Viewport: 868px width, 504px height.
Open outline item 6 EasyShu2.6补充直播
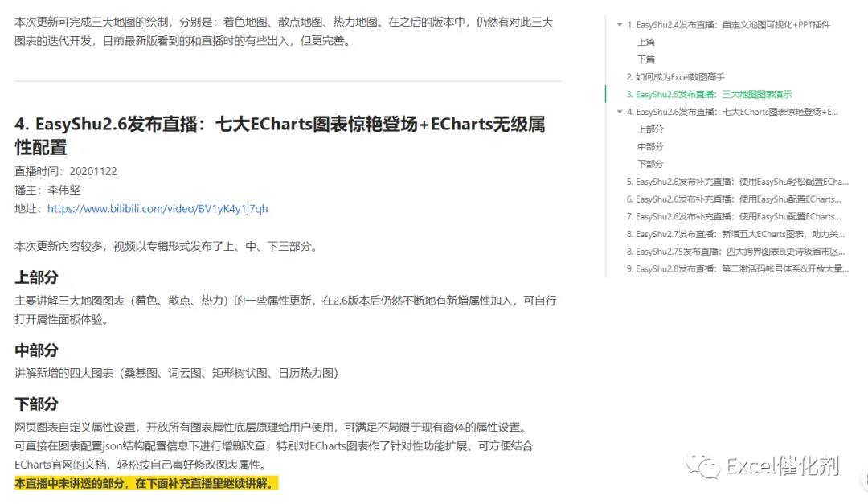[734, 199]
